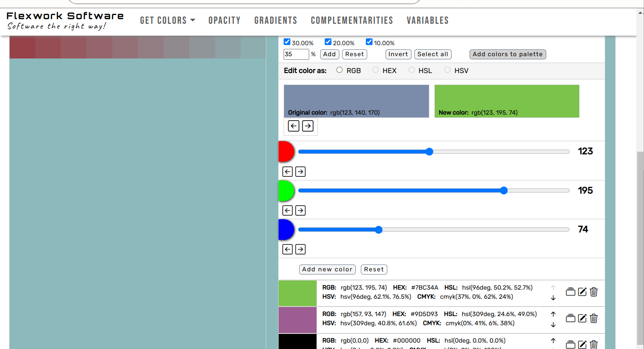
Task: Increase green value with its right arrow
Action: click(300, 211)
